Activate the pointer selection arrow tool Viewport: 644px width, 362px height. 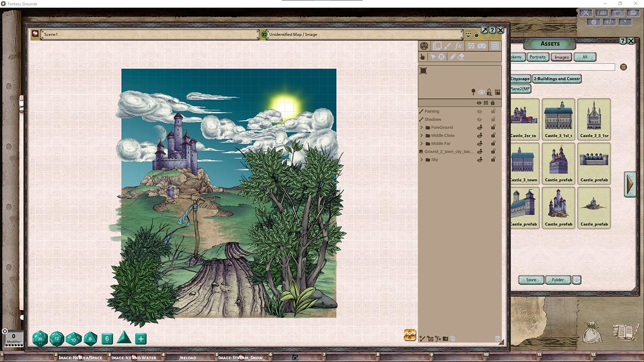[x=434, y=56]
